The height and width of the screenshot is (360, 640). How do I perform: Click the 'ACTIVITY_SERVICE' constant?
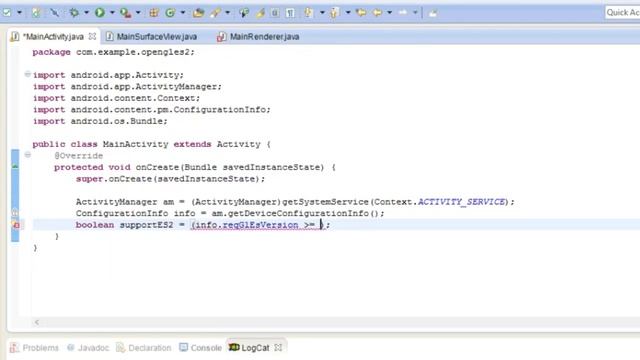(x=462, y=202)
